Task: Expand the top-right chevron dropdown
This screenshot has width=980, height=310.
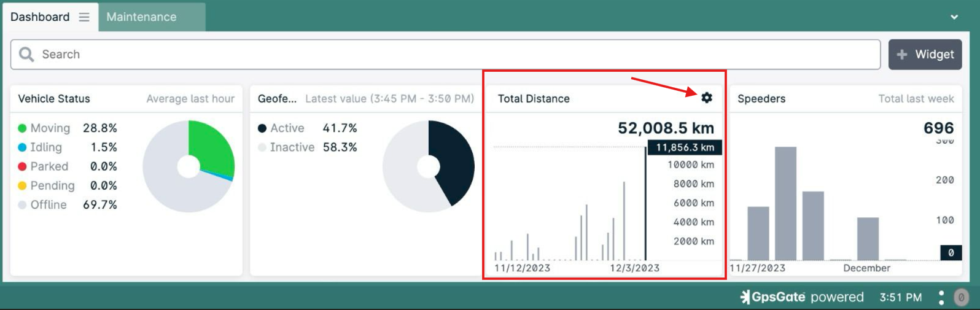Action: (954, 17)
